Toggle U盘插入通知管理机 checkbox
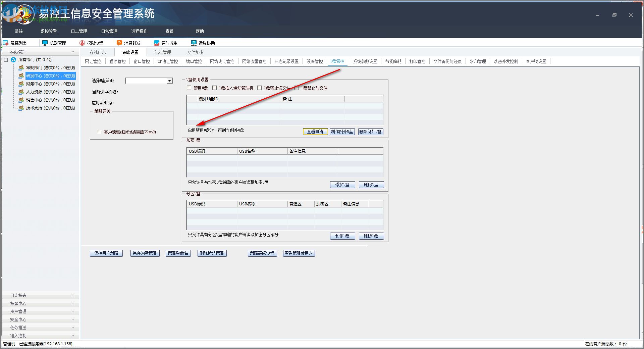Viewport: 644px width, 349px height. [215, 88]
